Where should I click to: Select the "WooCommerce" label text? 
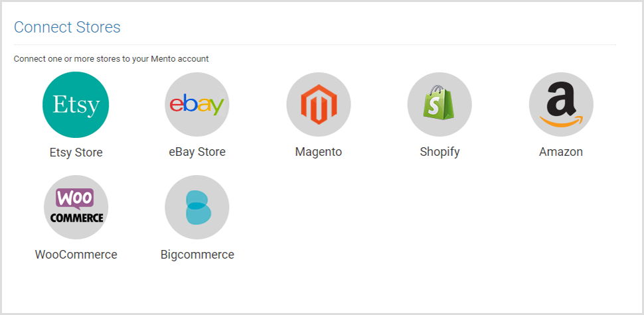point(76,254)
